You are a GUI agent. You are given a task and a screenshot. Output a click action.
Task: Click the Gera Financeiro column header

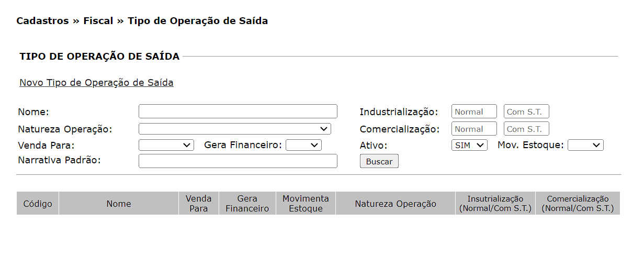pyautogui.click(x=247, y=204)
